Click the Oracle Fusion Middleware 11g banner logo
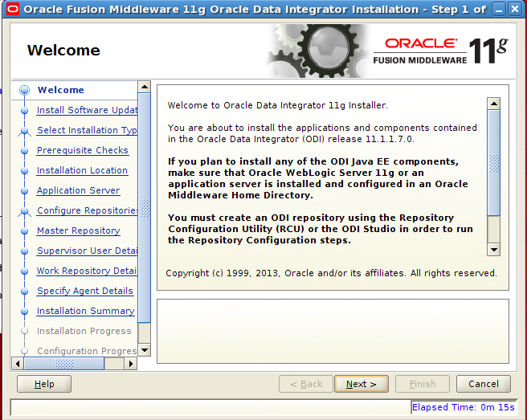This screenshot has width=527, height=420. (x=440, y=51)
